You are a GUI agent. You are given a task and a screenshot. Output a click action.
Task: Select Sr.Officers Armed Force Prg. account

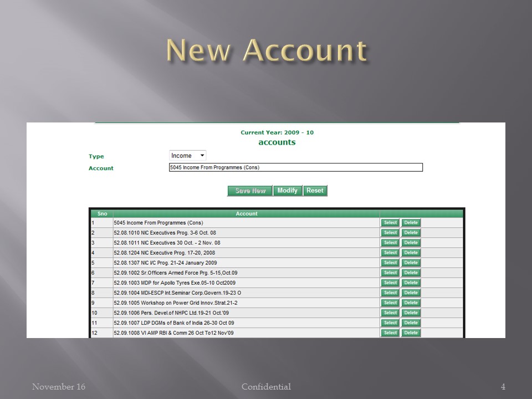[390, 272]
